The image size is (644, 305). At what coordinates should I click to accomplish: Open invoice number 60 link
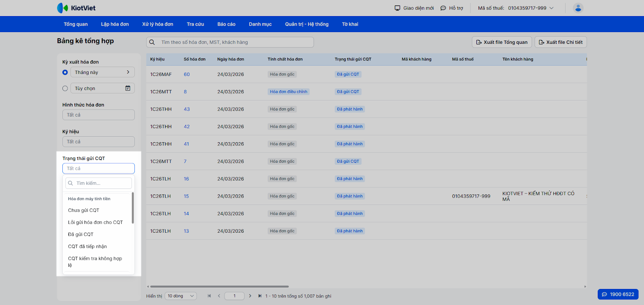tap(187, 74)
